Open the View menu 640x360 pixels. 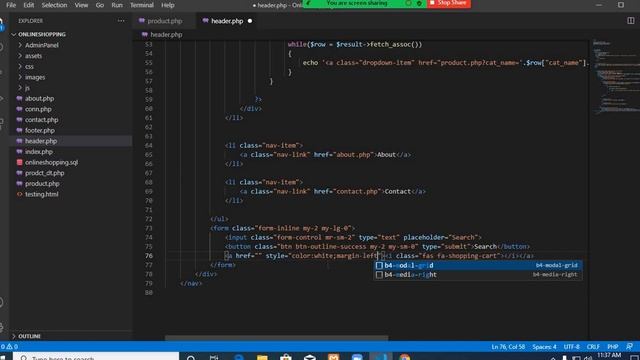81,5
